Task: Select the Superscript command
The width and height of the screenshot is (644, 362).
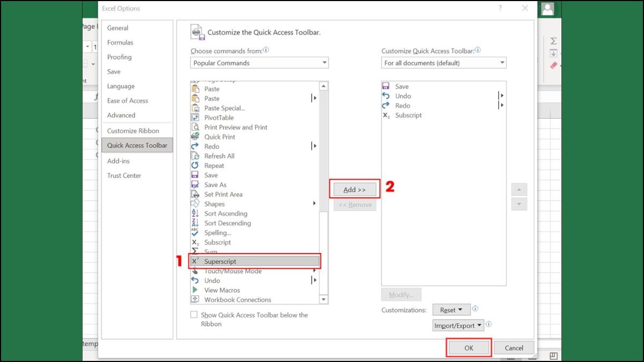Action: [254, 262]
